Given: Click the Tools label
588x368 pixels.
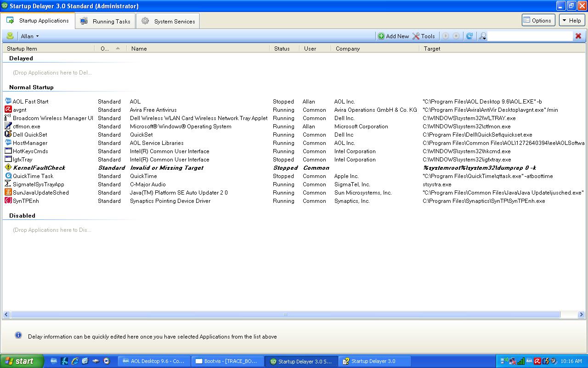Looking at the screenshot, I should coord(428,36).
